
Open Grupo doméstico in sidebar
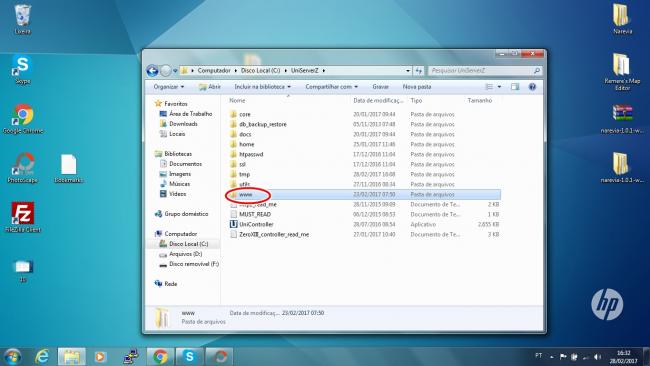click(181, 214)
